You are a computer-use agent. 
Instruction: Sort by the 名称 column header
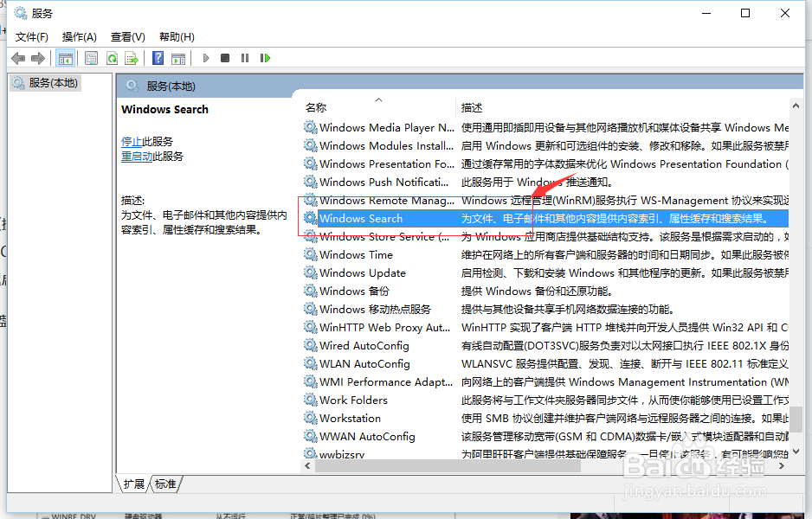coord(315,107)
